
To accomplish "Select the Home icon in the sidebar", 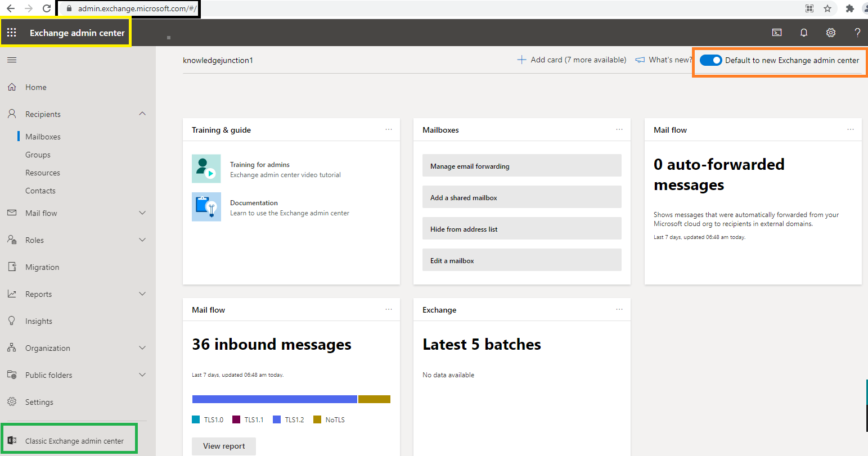I will point(12,87).
